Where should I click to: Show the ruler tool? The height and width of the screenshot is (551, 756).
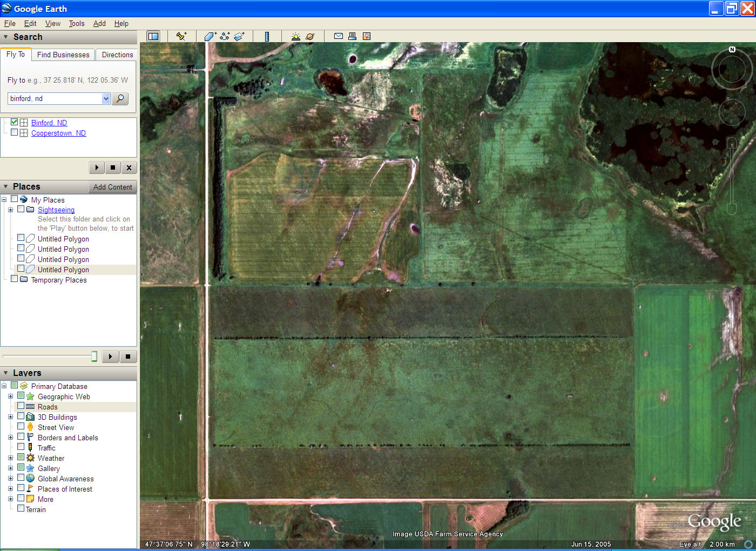(x=267, y=36)
